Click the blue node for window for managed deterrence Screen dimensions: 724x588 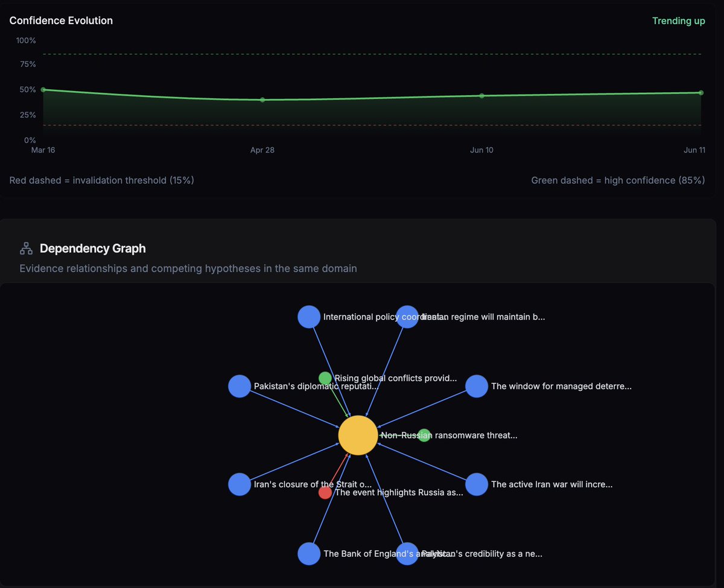(477, 386)
